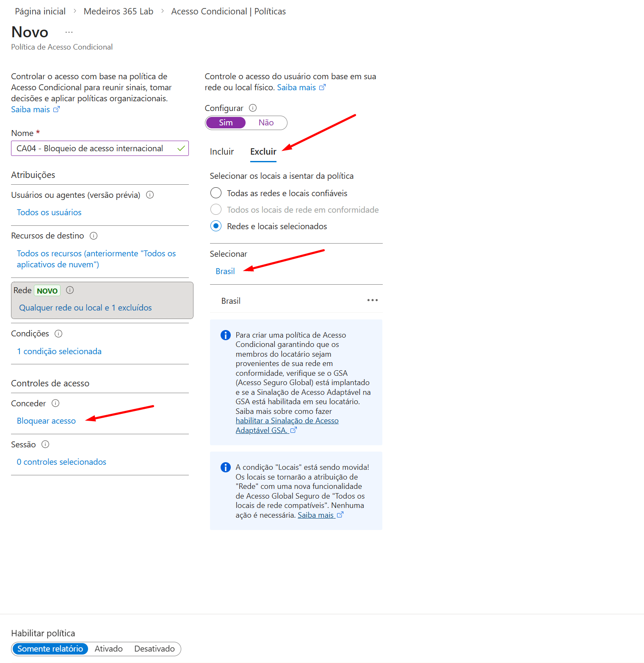Click info icon next to Recursos de destino
Screen dimensions: 644x663
(94, 236)
